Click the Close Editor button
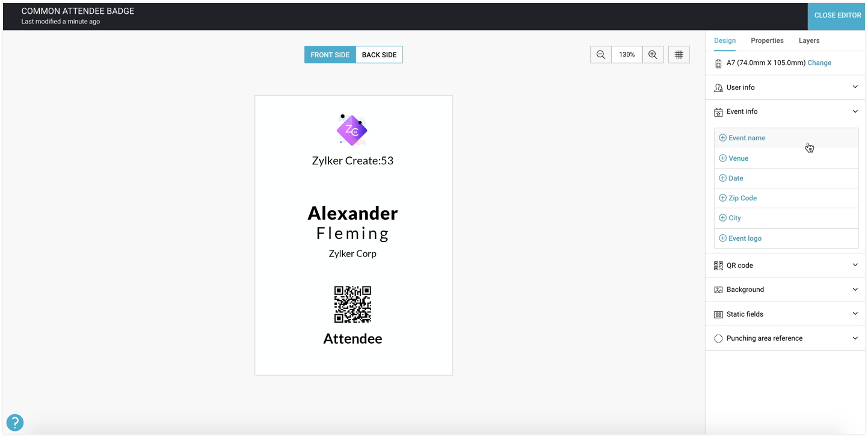Viewport: 868px width, 437px height. pos(837,15)
